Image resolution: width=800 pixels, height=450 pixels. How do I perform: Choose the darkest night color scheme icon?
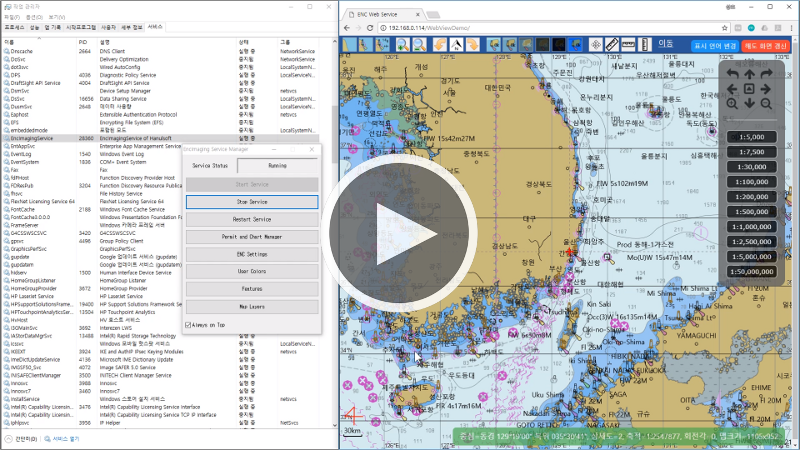(x=559, y=45)
